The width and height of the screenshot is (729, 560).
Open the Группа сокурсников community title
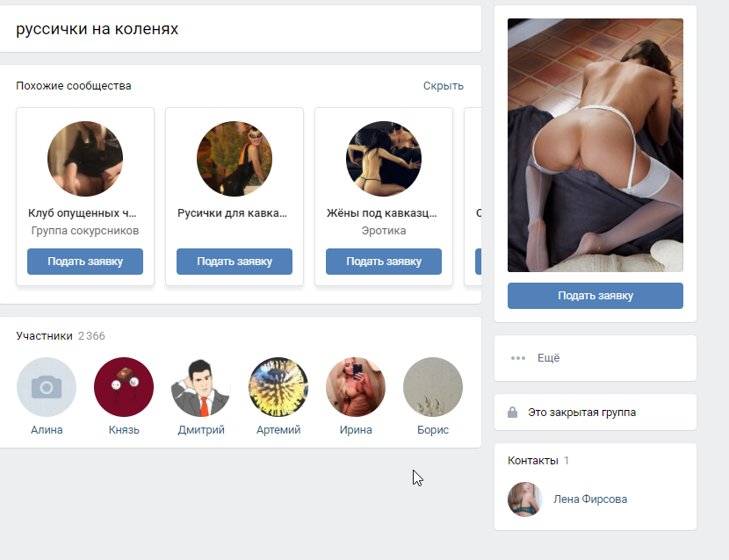pos(83,213)
